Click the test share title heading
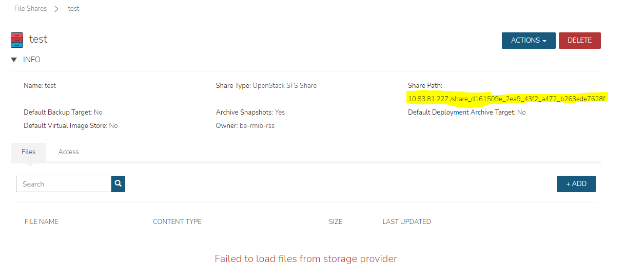Image resolution: width=644 pixels, height=278 pixels. 38,39
